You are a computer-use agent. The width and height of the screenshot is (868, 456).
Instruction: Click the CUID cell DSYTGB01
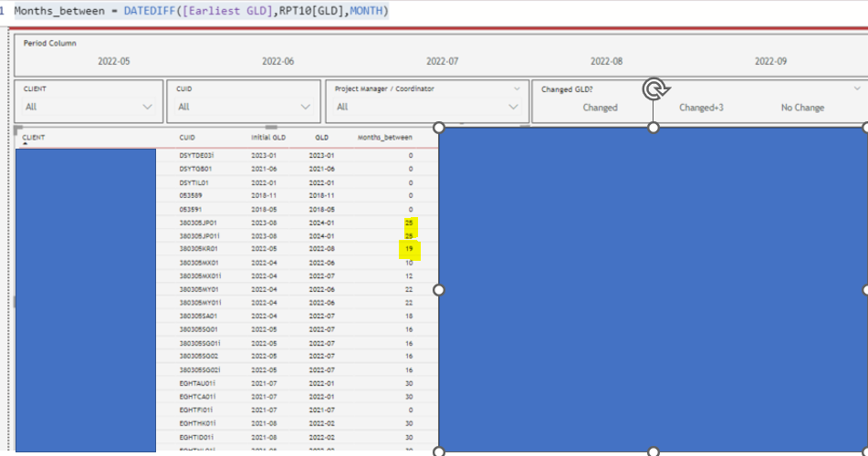click(x=195, y=169)
